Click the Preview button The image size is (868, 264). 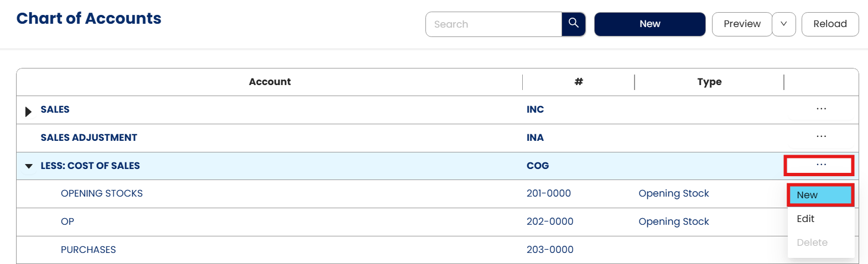pyautogui.click(x=741, y=24)
